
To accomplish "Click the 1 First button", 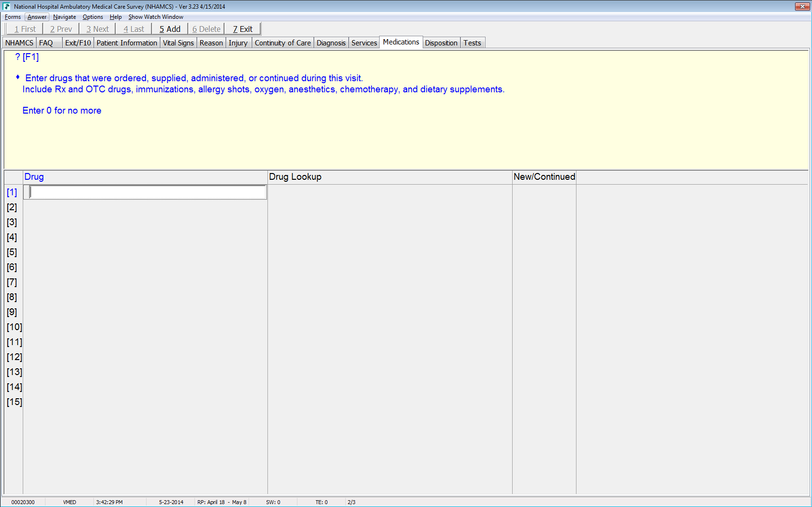I will click(x=25, y=29).
